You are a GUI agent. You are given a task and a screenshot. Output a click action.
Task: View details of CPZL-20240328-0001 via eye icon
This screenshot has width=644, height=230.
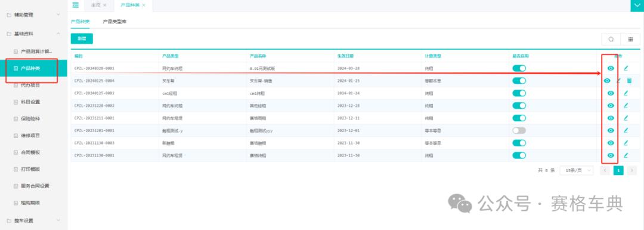coord(611,68)
